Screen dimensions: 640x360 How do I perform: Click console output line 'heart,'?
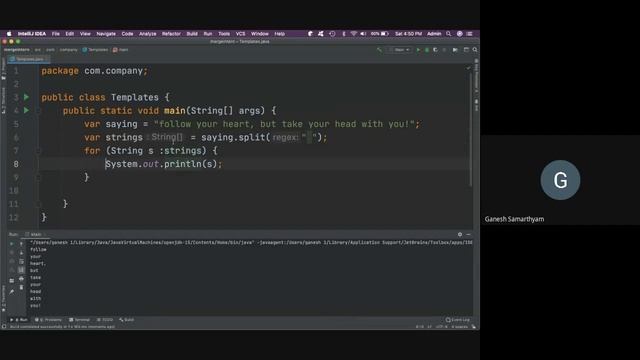[38, 264]
